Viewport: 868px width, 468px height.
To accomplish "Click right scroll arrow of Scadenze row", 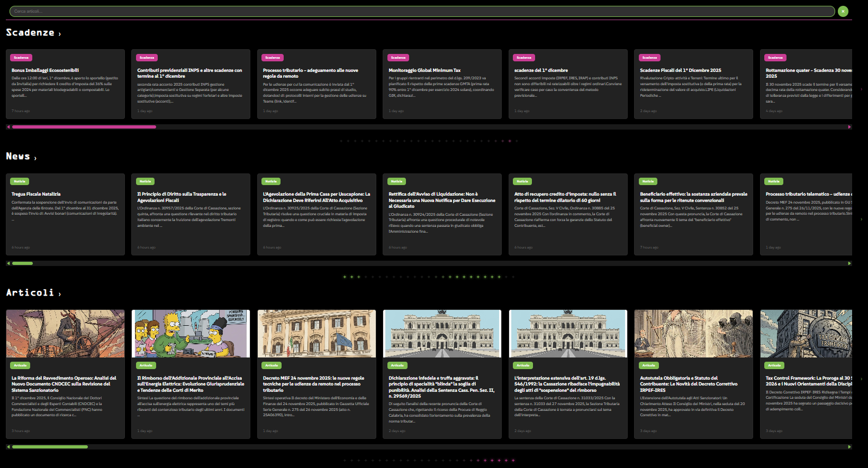I will click(849, 127).
